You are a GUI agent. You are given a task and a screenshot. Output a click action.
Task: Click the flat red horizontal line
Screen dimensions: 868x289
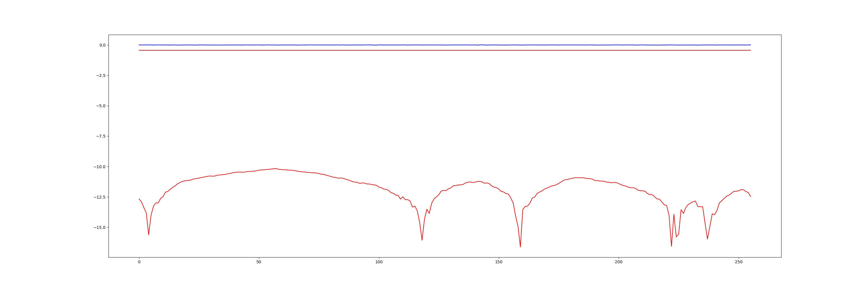pos(445,50)
